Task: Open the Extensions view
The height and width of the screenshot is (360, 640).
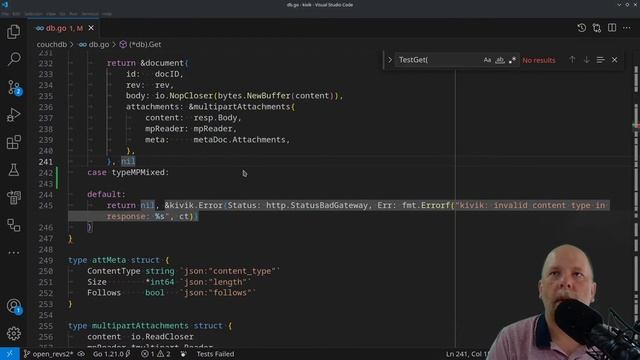Action: [x=13, y=142]
